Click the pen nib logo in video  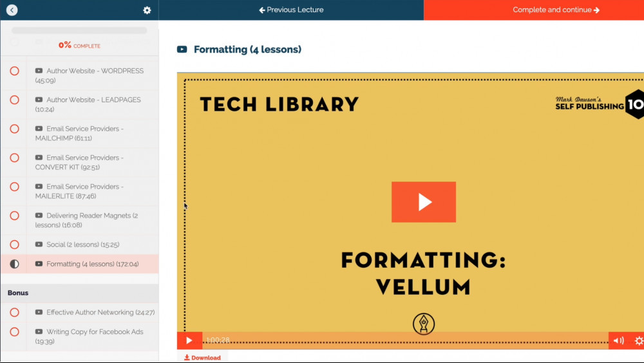[424, 324]
